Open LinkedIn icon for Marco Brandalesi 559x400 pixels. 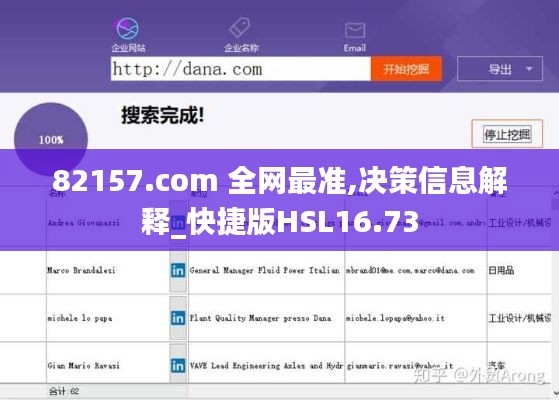tap(178, 271)
